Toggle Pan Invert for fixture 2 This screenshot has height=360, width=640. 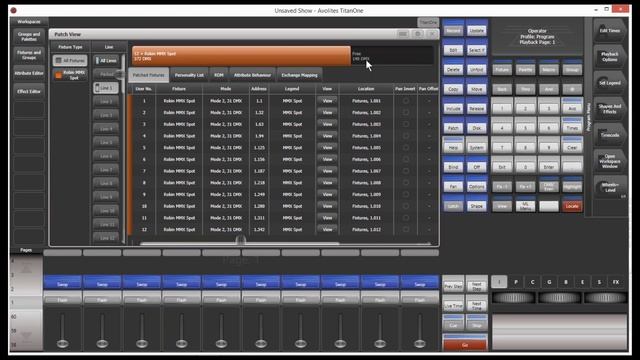(x=405, y=112)
